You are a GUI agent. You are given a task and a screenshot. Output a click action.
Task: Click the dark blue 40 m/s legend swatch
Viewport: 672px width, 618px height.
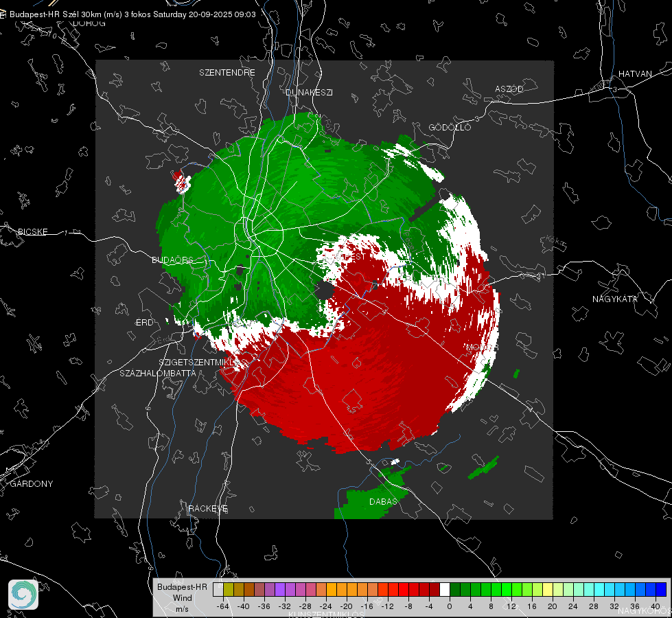tap(661, 590)
